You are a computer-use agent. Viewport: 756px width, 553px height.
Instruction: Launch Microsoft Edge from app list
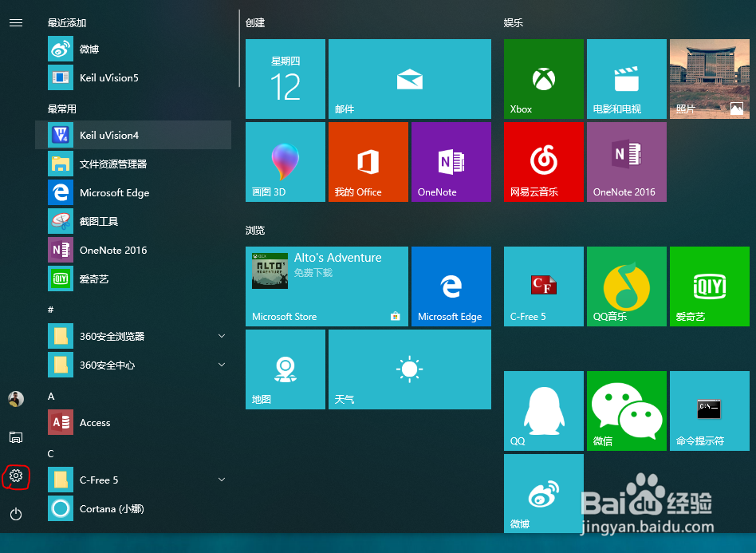[x=133, y=192]
